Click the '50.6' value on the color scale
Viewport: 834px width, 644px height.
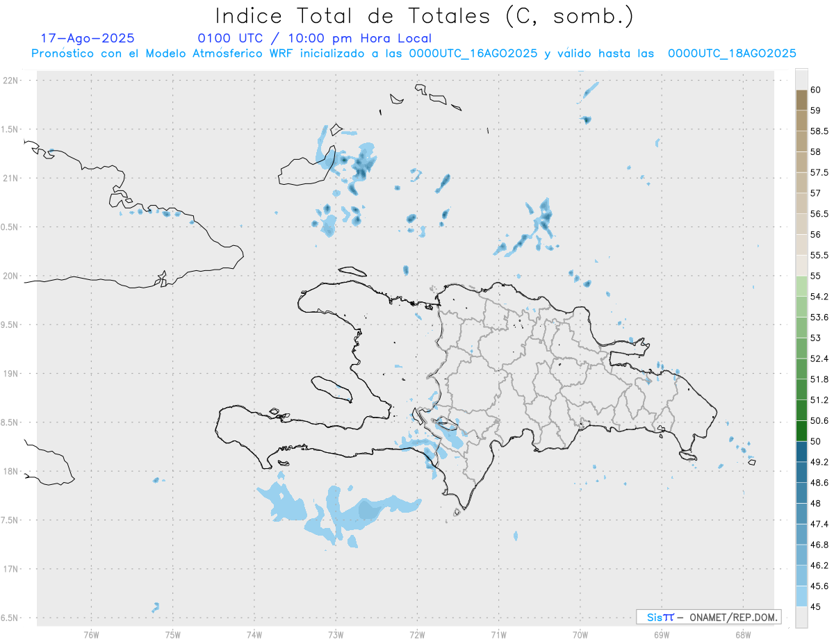point(819,420)
